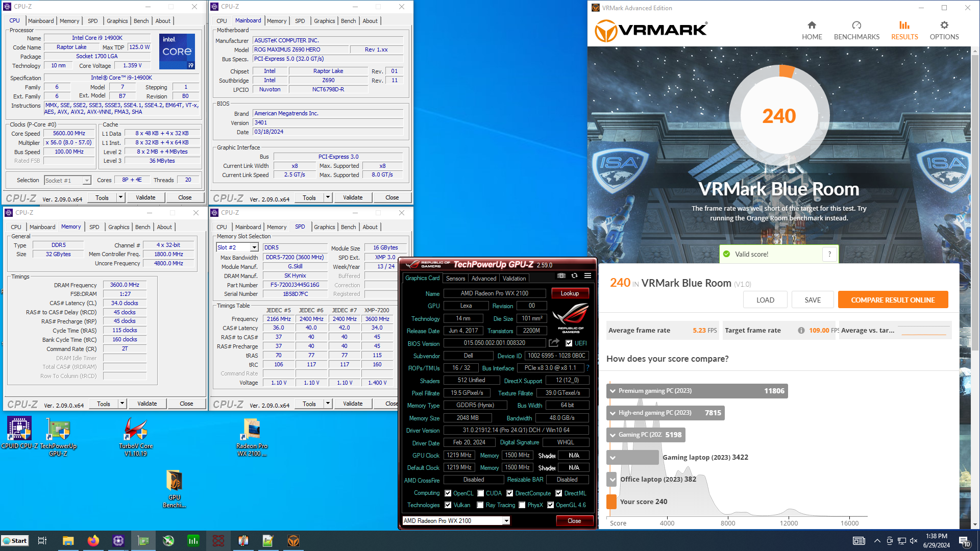The height and width of the screenshot is (551, 980).
Task: Open Task View on the taskbar
Action: [x=42, y=541]
